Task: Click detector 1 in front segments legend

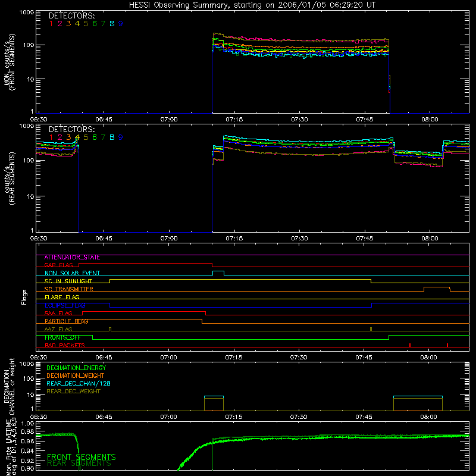Action: coord(51,24)
